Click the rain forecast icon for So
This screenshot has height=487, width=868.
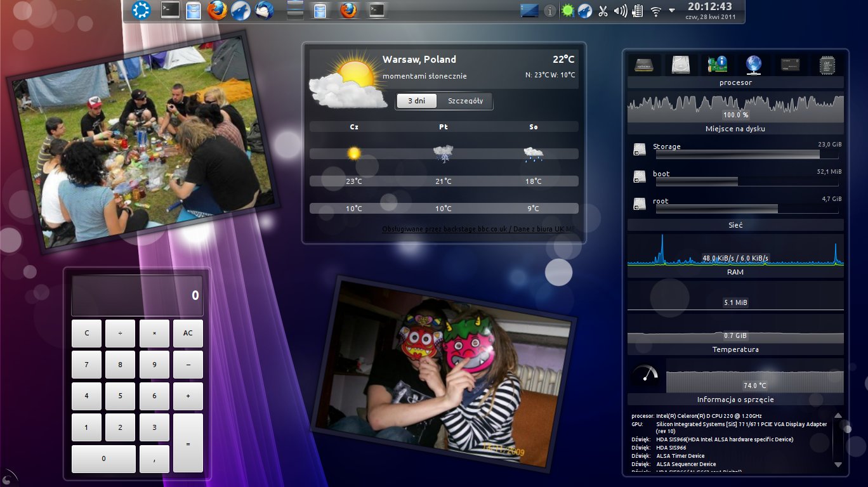533,153
